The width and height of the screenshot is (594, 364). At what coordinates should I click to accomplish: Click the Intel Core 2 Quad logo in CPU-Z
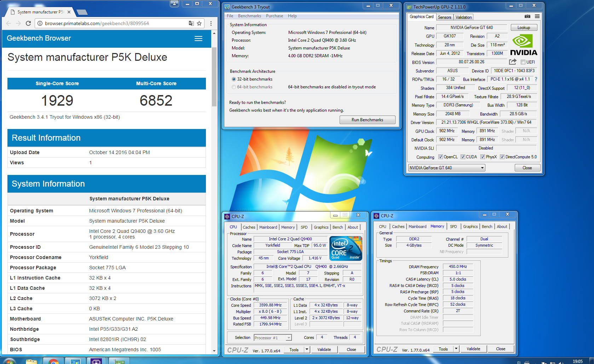click(346, 248)
